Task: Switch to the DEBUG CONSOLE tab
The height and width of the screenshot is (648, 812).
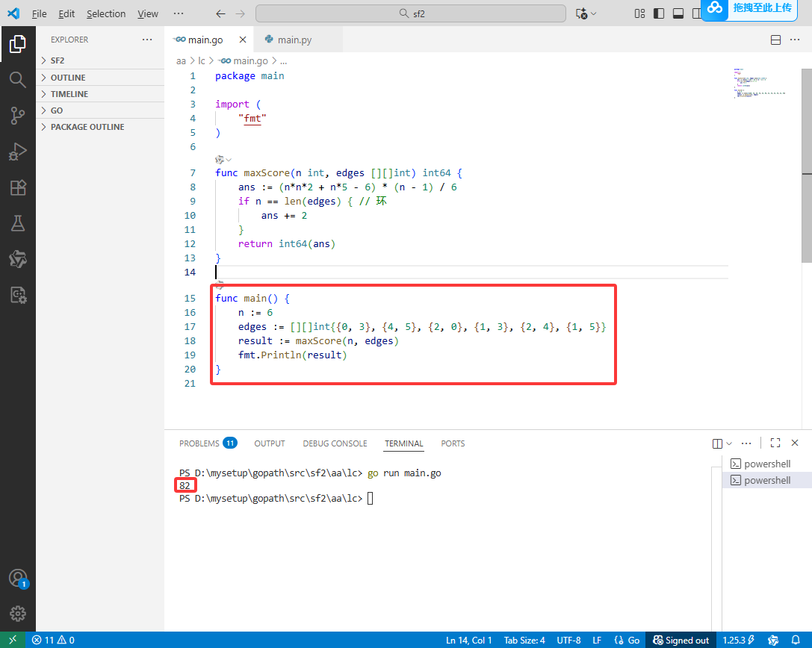Action: tap(335, 443)
